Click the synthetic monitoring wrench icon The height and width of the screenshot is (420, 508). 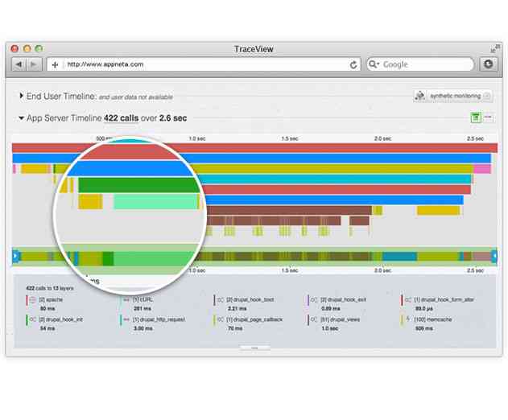pyautogui.click(x=420, y=96)
